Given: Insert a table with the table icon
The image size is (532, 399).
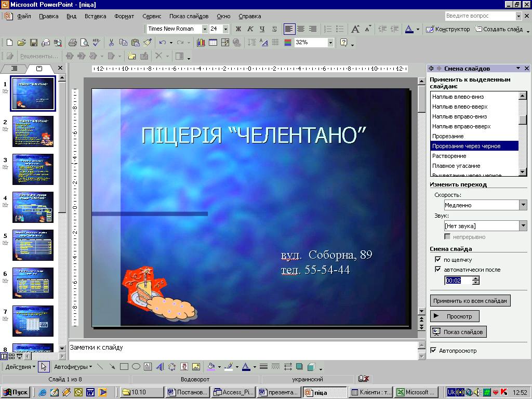Looking at the screenshot, I should tap(212, 43).
